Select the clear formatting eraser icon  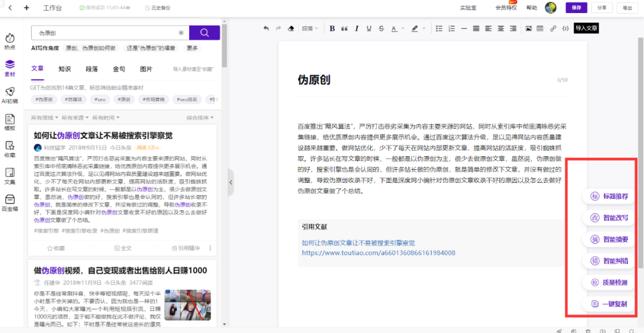[291, 29]
